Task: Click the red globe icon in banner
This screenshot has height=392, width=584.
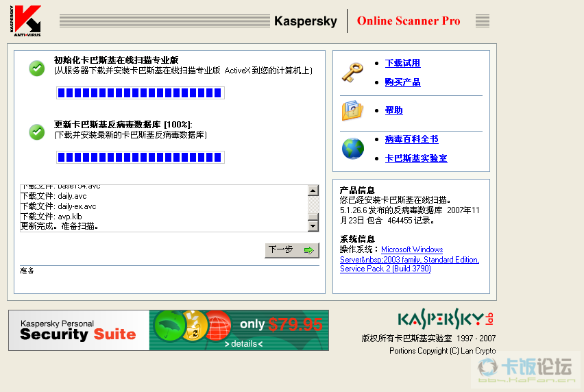Action: tap(218, 326)
